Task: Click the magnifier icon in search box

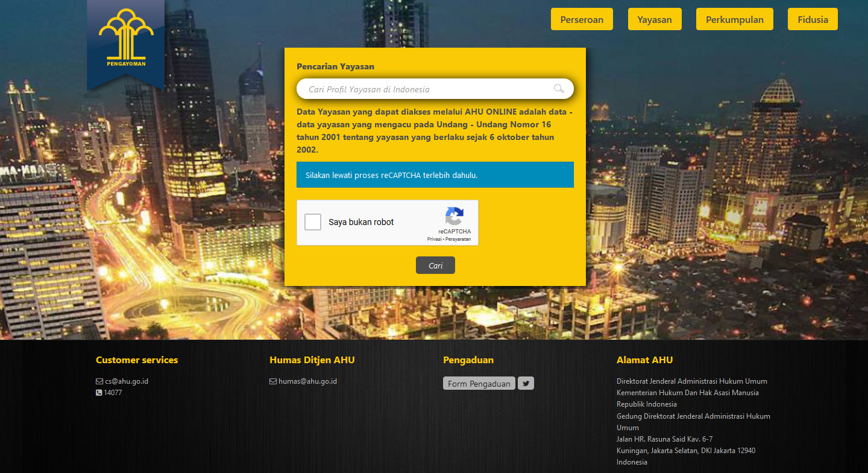Action: pos(559,89)
